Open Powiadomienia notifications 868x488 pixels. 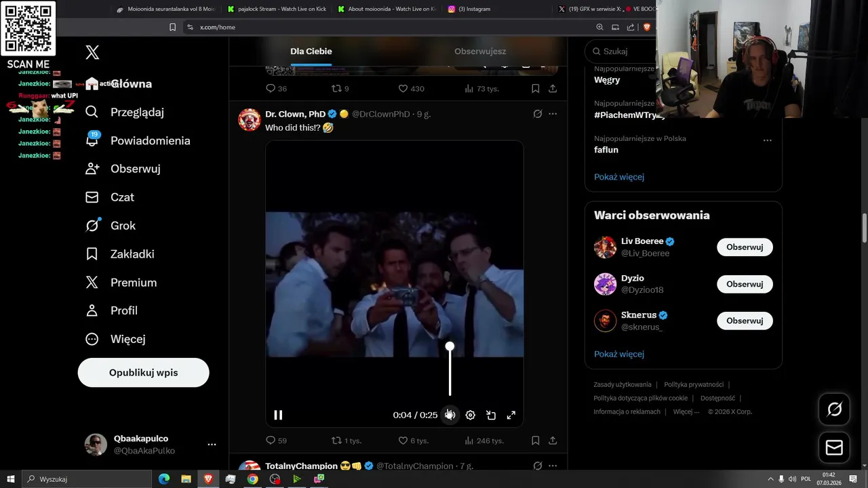(138, 141)
